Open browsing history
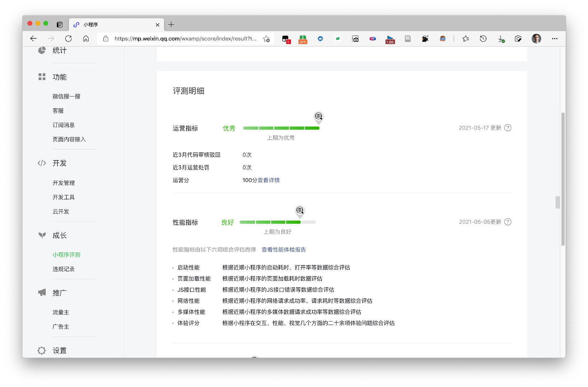 click(483, 39)
